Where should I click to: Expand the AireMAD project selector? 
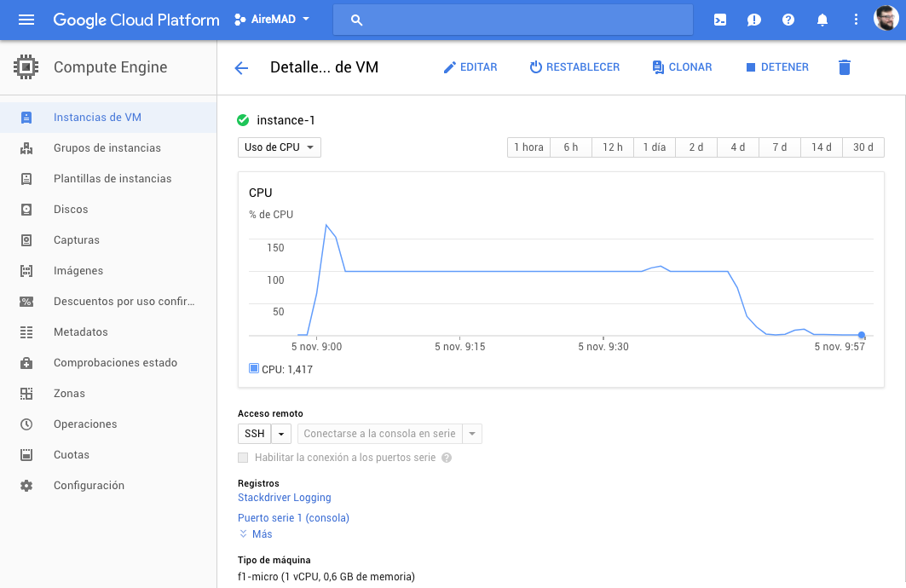click(273, 19)
